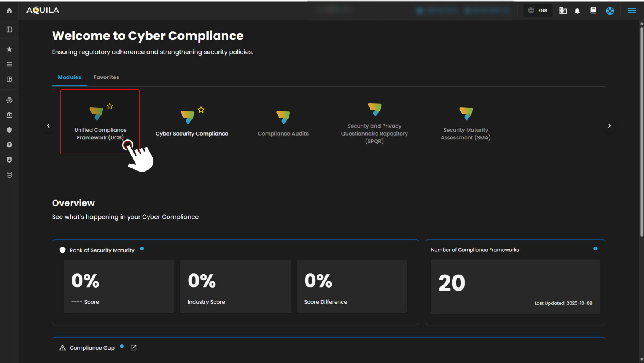Toggle favorite star on Cyber Security Compliance
Viewport: 644px width, 363px height.
tap(201, 110)
